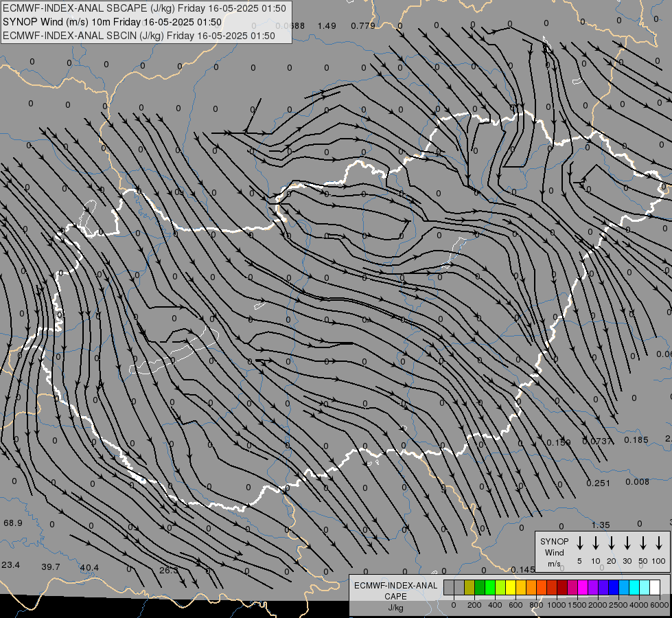
Task: Click the SYNOP wind arrow above 20 m/s
Action: (x=612, y=543)
